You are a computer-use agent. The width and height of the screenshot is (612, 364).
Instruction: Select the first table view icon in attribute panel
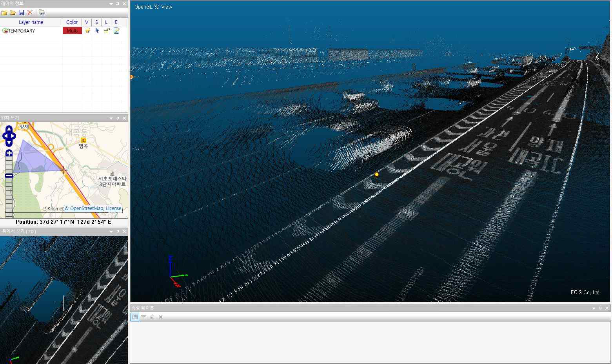pos(135,317)
